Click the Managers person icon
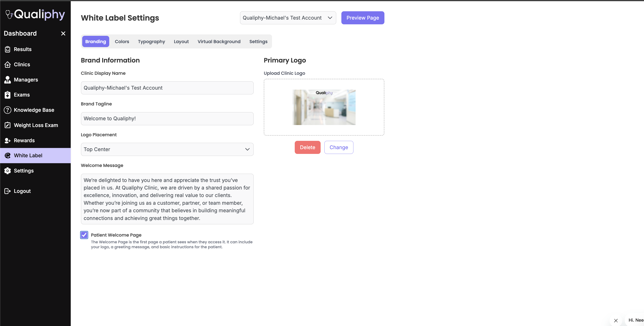Image resolution: width=644 pixels, height=326 pixels. (x=8, y=80)
